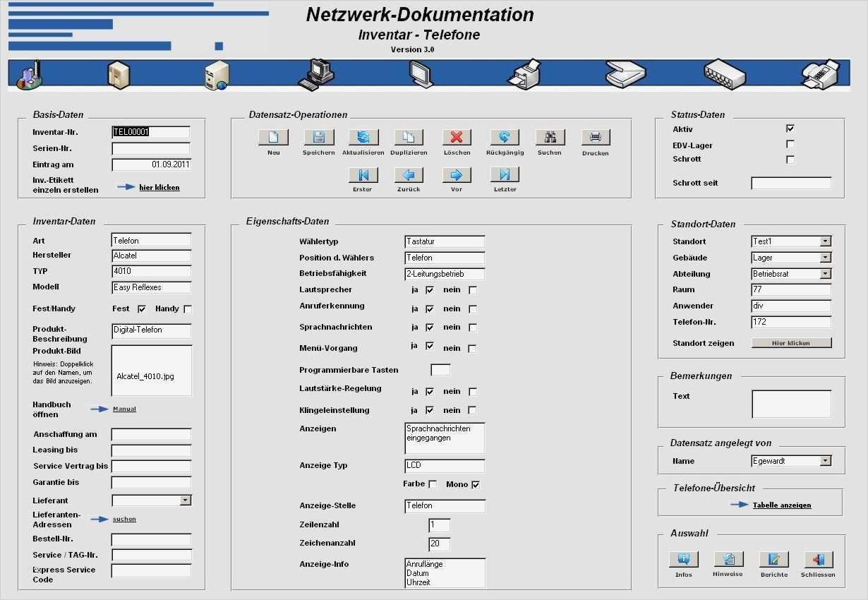This screenshot has width=868, height=600.
Task: Toggle Lautsprecher ja checkbox
Action: pos(430,290)
